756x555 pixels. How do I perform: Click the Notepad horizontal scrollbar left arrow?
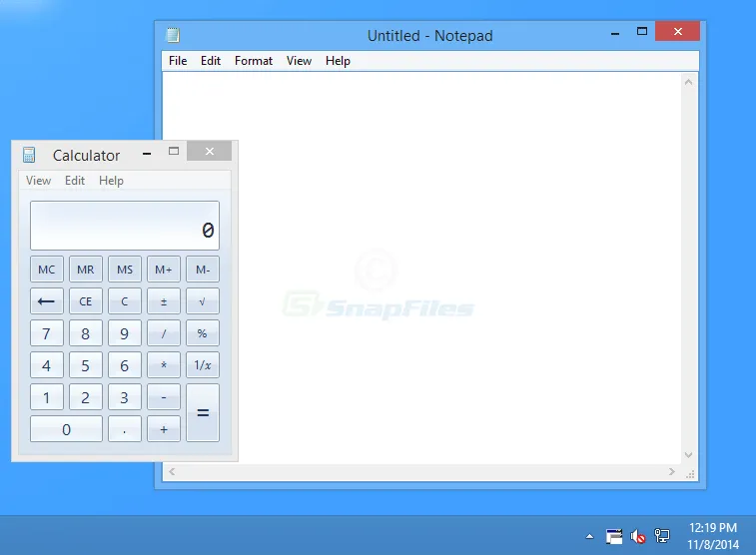(x=172, y=472)
